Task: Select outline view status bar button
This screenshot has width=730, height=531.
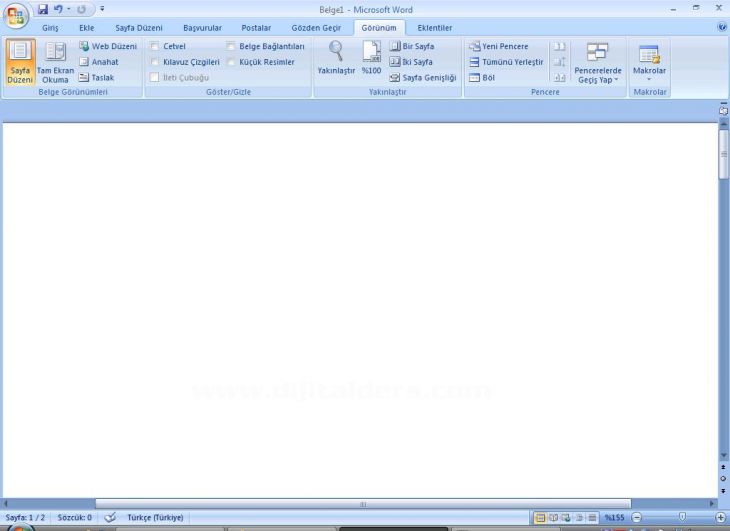Action: point(579,518)
